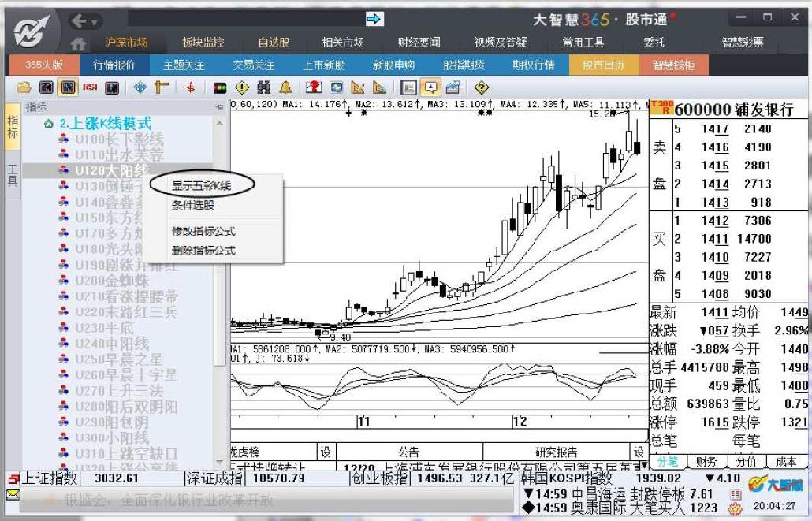Click the RSI indicator toolbar icon
812x521 pixels.
(90, 87)
